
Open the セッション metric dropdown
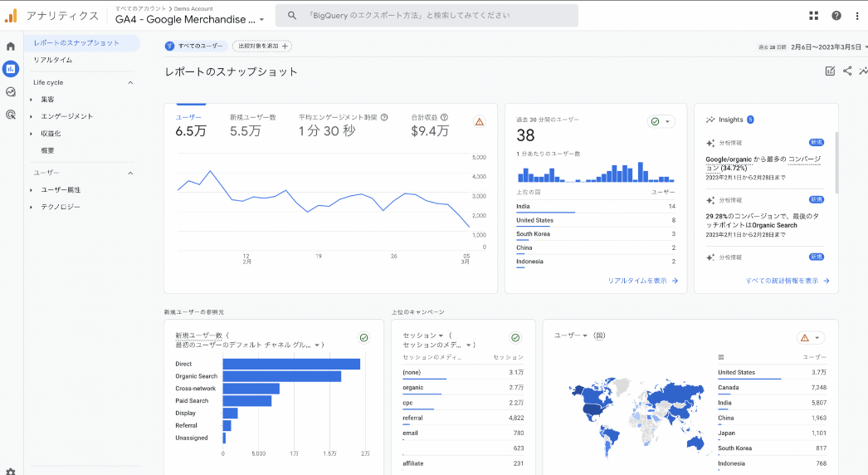tap(423, 335)
